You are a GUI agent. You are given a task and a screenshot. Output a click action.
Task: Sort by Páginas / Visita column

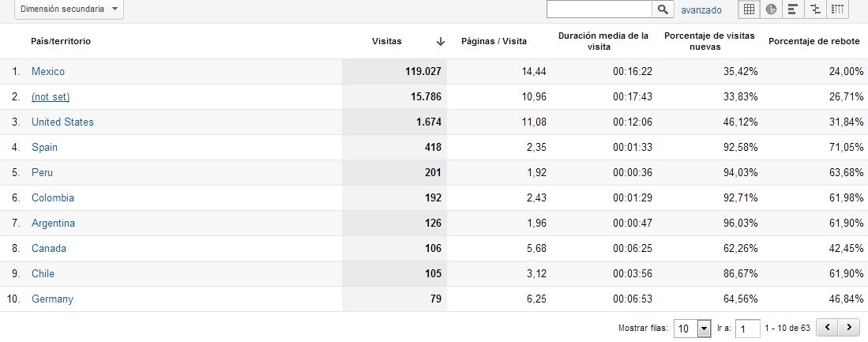494,41
